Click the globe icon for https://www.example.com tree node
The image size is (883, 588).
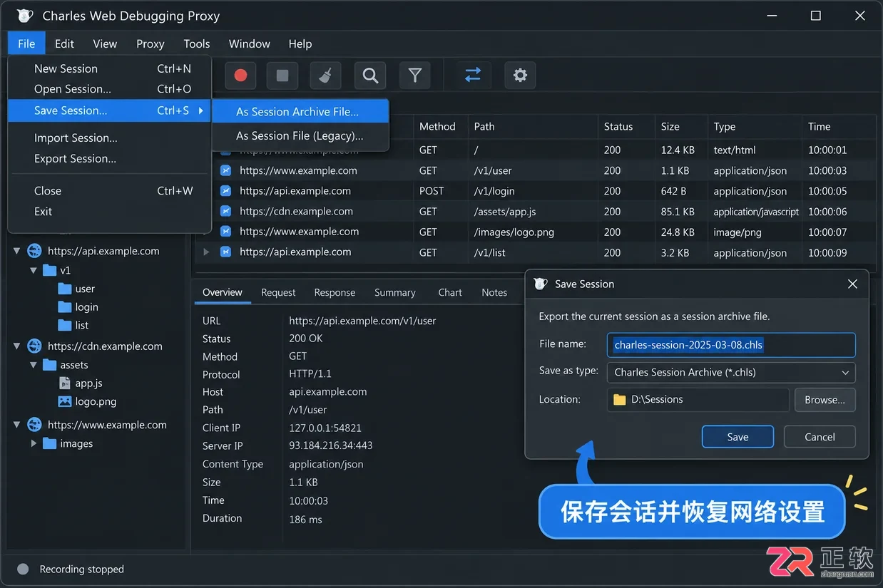[x=34, y=425]
